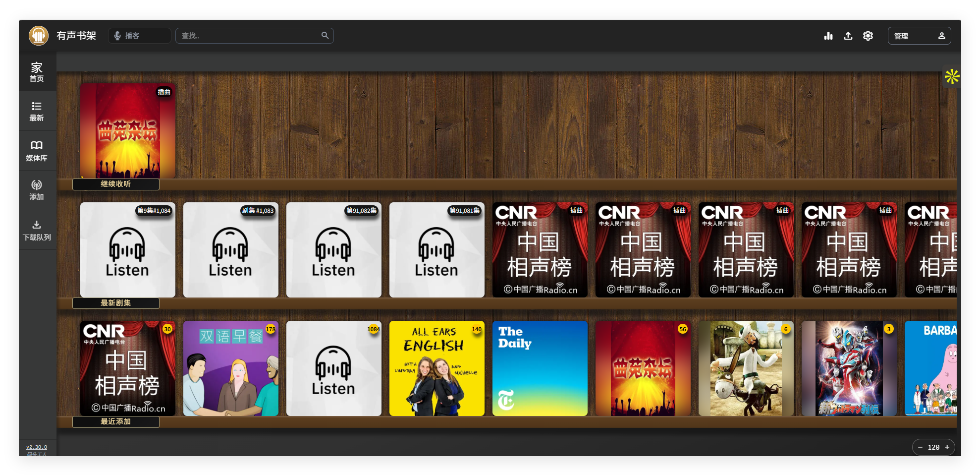980x475 pixels.
Task: Focus the 查找 search field
Action: (254, 36)
